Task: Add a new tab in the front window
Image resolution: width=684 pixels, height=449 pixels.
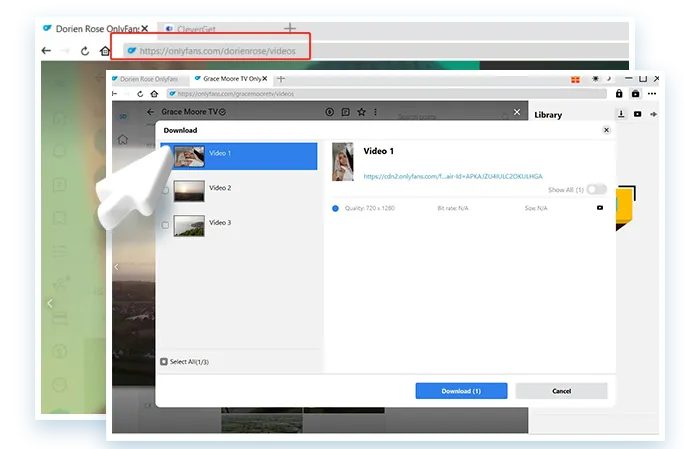Action: coord(281,79)
